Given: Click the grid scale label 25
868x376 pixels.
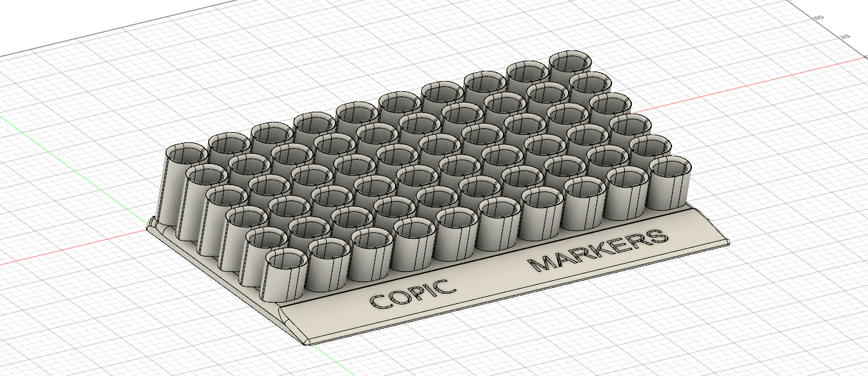Looking at the screenshot, I should (x=845, y=37).
